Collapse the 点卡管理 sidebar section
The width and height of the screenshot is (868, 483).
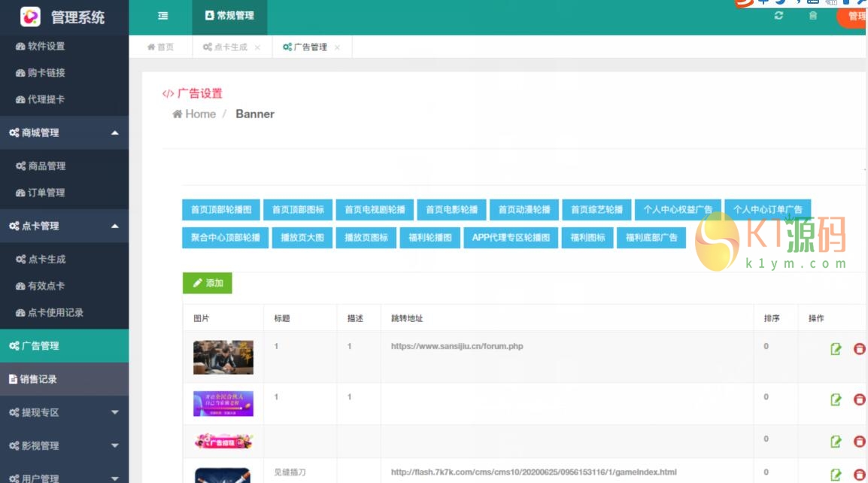[x=114, y=226]
